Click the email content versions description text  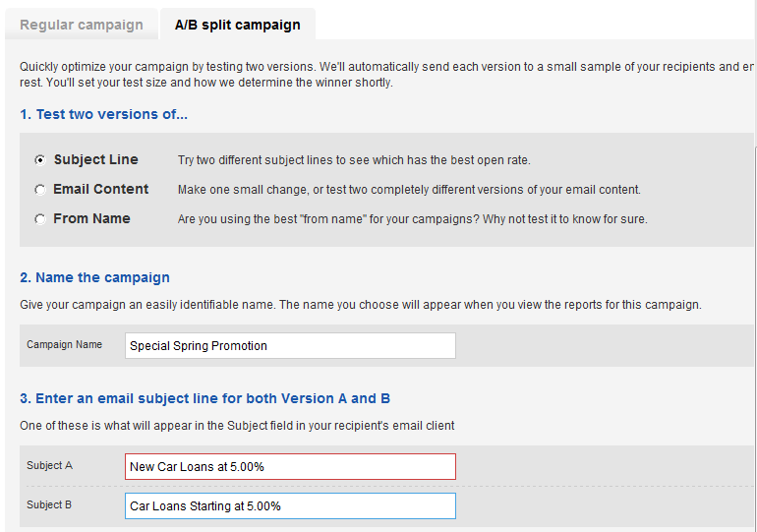click(409, 190)
